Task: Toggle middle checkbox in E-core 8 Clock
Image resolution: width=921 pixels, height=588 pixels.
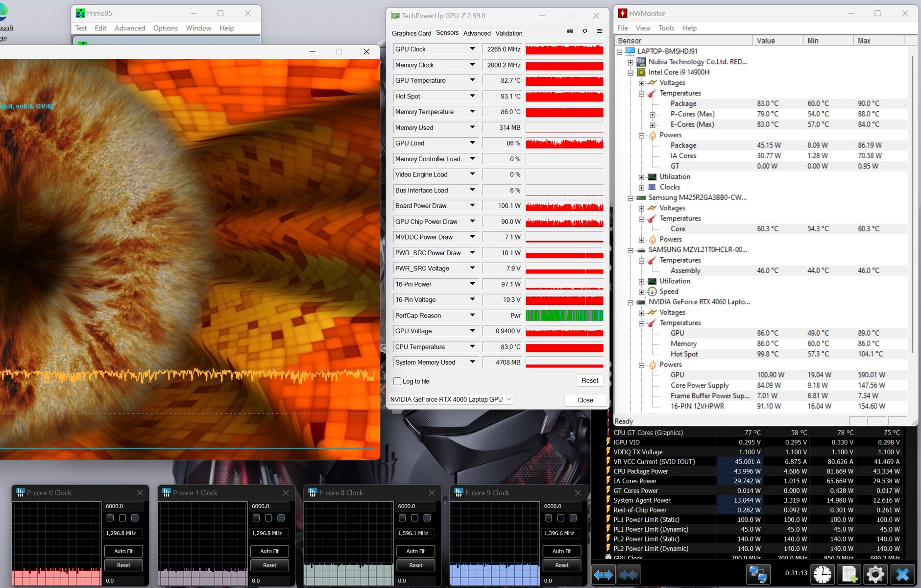Action: [414, 518]
